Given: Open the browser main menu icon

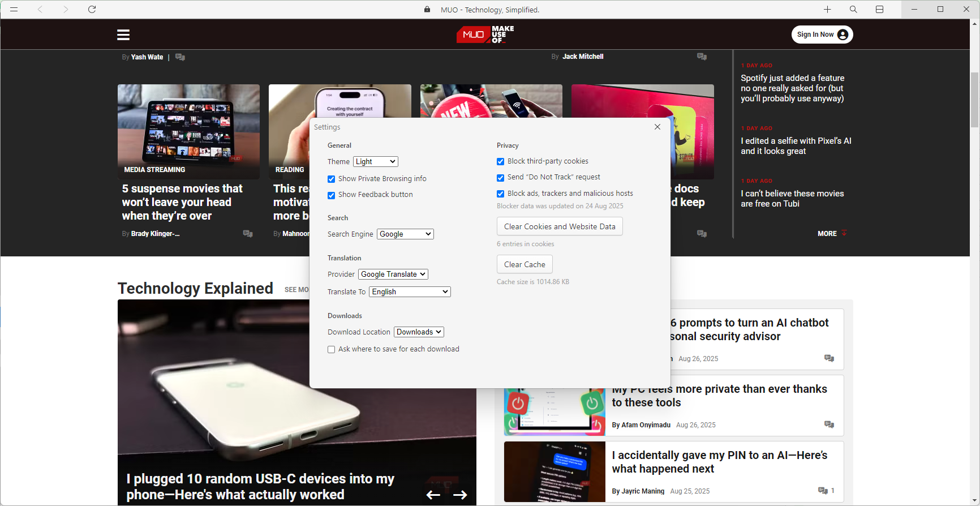Looking at the screenshot, I should (x=14, y=10).
